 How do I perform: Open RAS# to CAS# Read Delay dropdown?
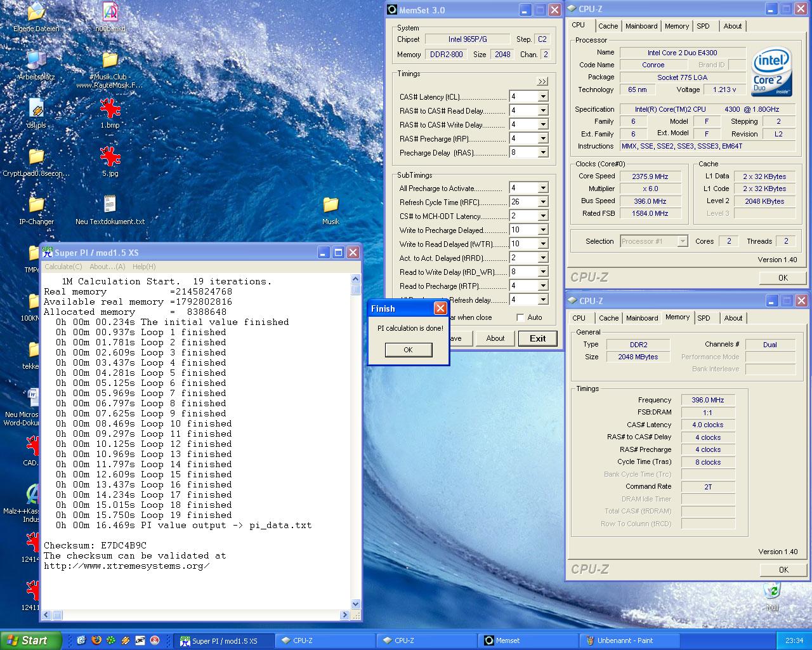point(543,110)
